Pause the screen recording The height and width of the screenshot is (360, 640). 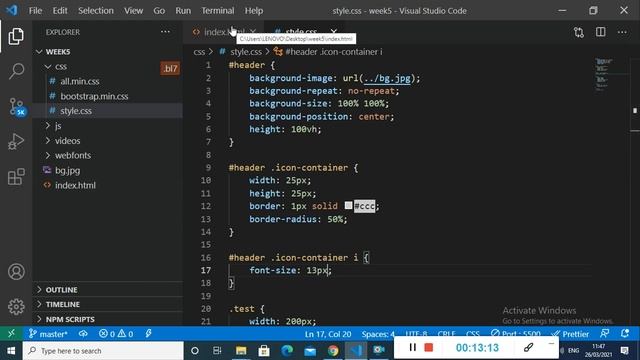point(413,347)
